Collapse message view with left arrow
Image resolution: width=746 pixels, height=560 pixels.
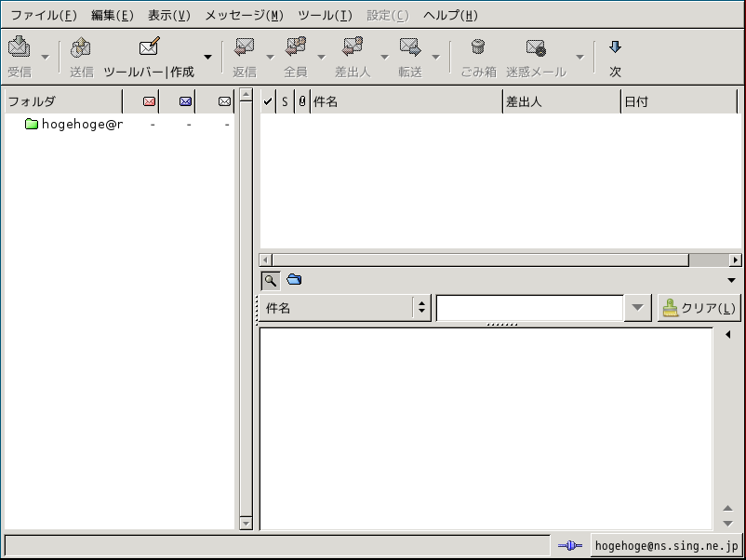[728, 335]
